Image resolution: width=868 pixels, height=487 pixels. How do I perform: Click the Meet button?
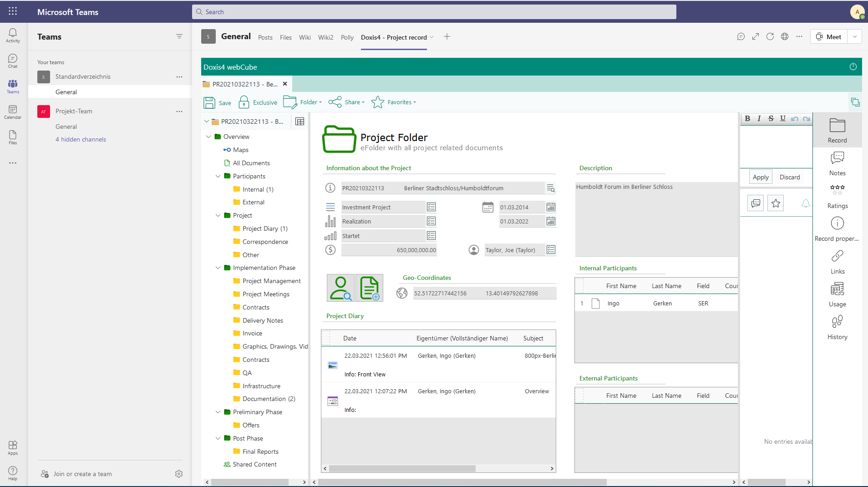click(x=829, y=36)
